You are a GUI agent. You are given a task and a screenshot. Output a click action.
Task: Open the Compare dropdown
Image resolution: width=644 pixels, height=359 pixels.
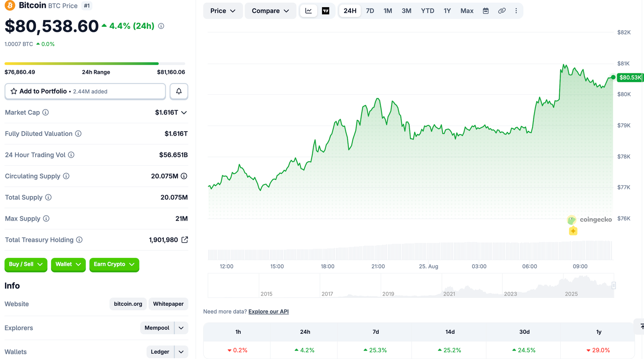(x=270, y=11)
